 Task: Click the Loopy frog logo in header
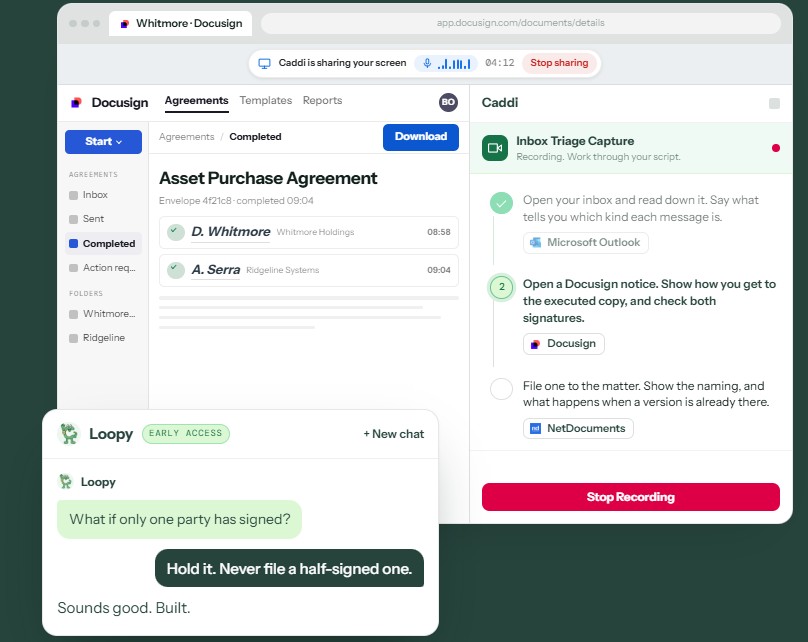(69, 434)
